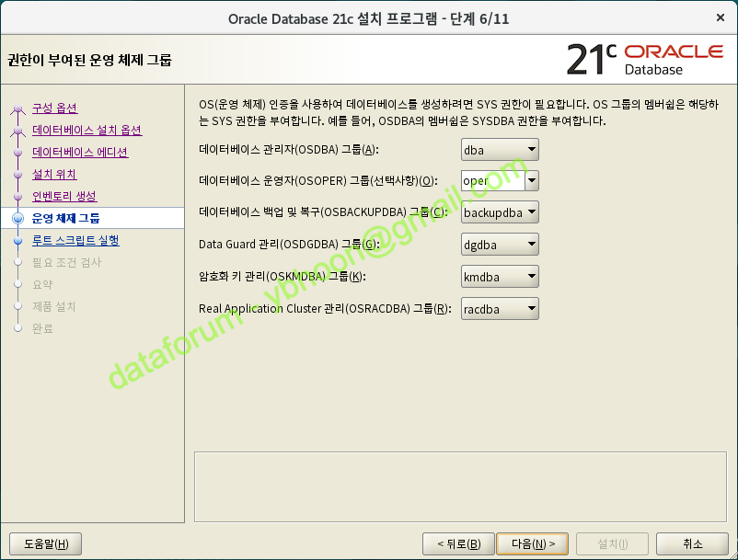Close the installer window with X
Image resolution: width=738 pixels, height=560 pixels.
[x=718, y=17]
